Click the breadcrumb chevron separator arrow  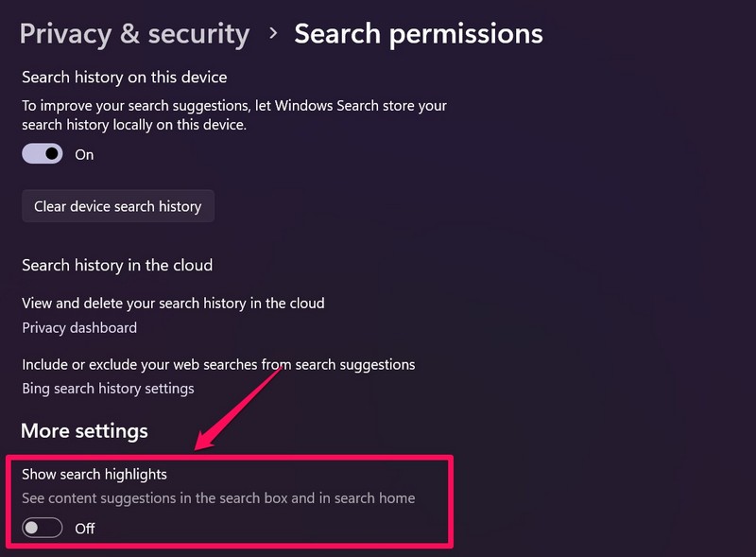pyautogui.click(x=273, y=34)
